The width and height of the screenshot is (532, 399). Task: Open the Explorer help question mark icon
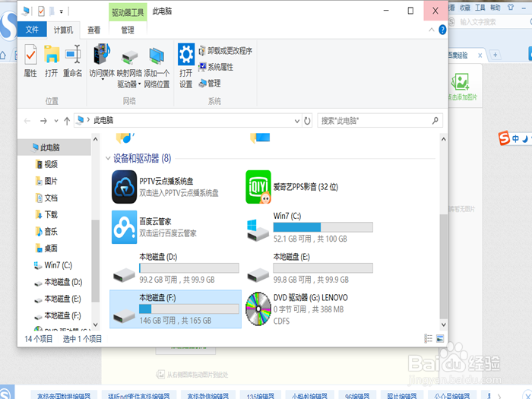pyautogui.click(x=442, y=30)
